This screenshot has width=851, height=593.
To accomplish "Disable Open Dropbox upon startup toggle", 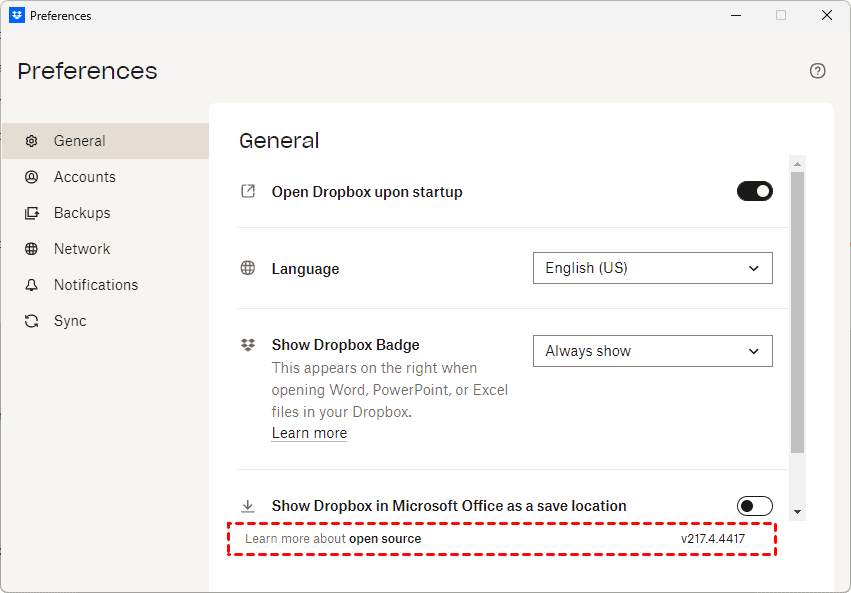I will [755, 191].
